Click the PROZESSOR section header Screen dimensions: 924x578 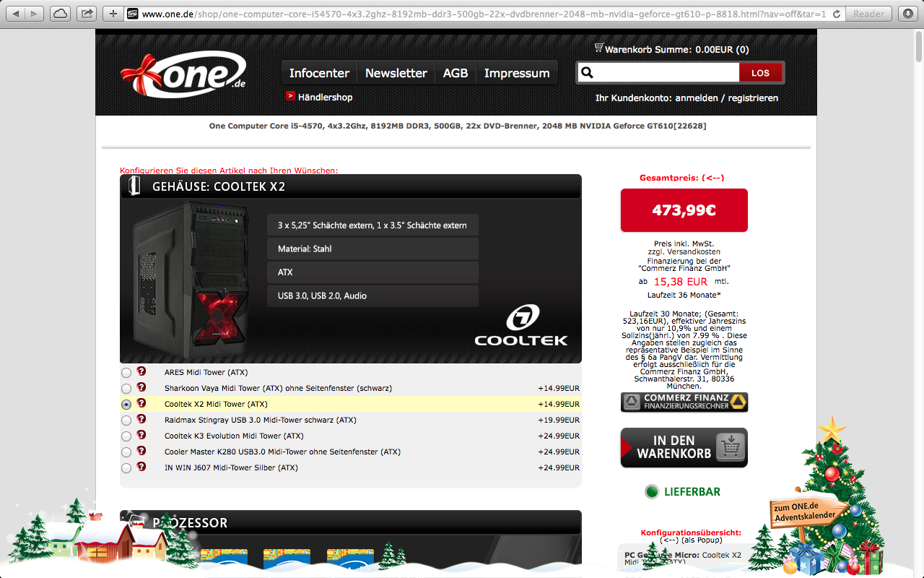[x=350, y=522]
